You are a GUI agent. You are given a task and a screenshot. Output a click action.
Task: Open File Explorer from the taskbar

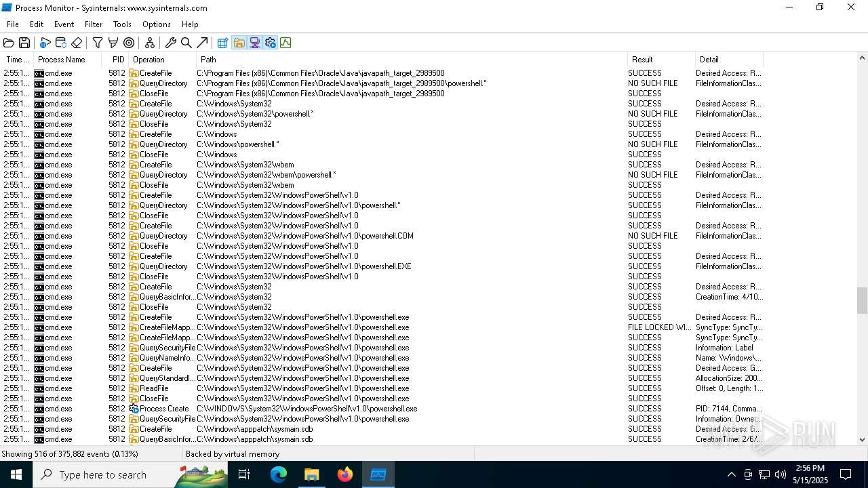312,474
